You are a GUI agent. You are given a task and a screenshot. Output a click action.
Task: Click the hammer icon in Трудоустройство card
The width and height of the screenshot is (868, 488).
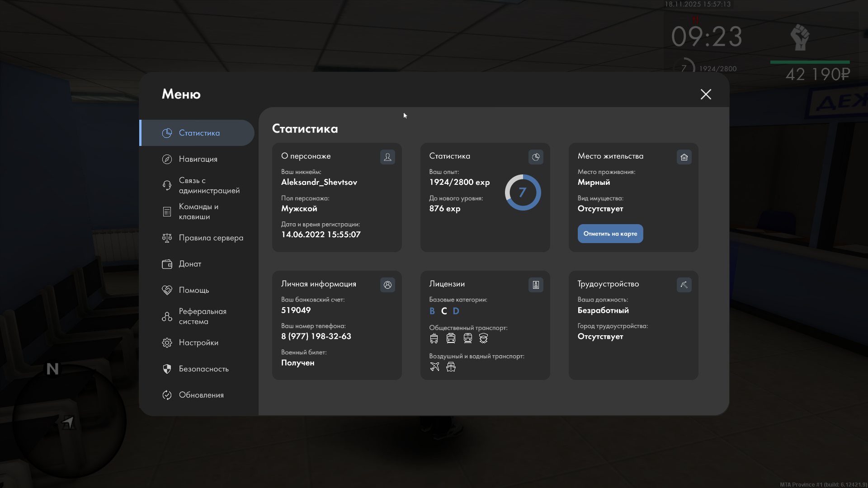pyautogui.click(x=684, y=285)
